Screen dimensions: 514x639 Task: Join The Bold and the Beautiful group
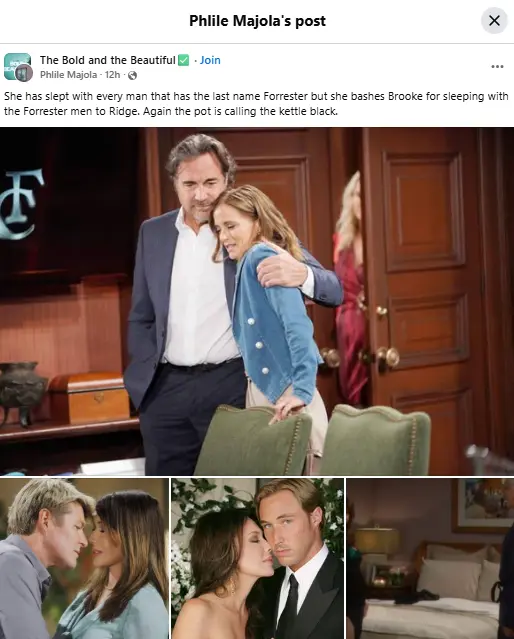[210, 60]
